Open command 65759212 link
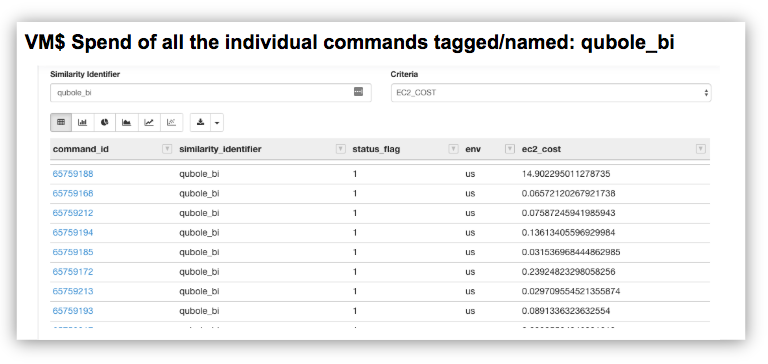 [73, 213]
